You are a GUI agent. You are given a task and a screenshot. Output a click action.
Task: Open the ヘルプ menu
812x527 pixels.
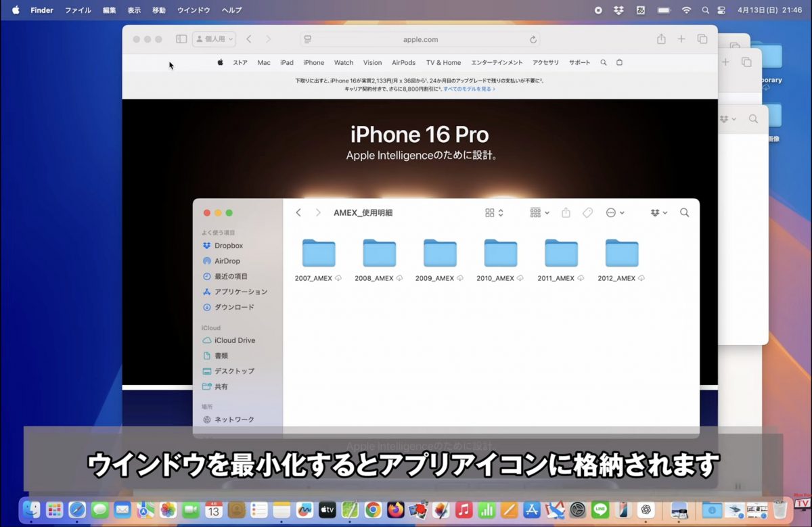pyautogui.click(x=232, y=10)
